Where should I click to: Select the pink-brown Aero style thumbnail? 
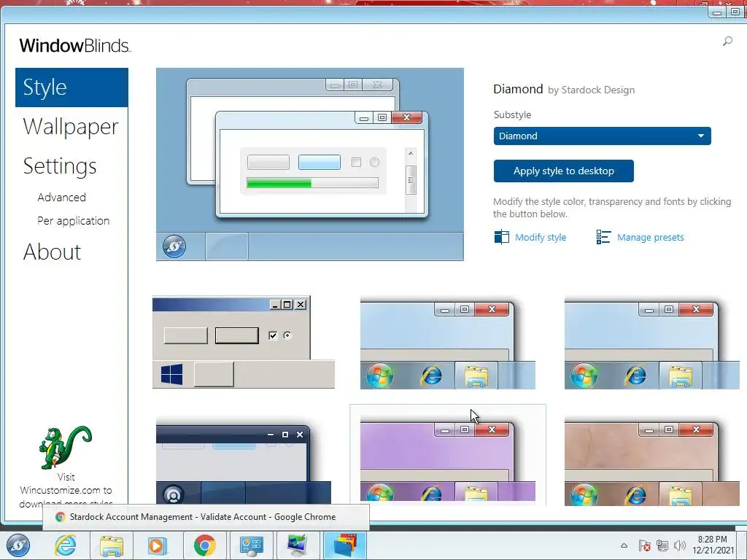coord(651,462)
